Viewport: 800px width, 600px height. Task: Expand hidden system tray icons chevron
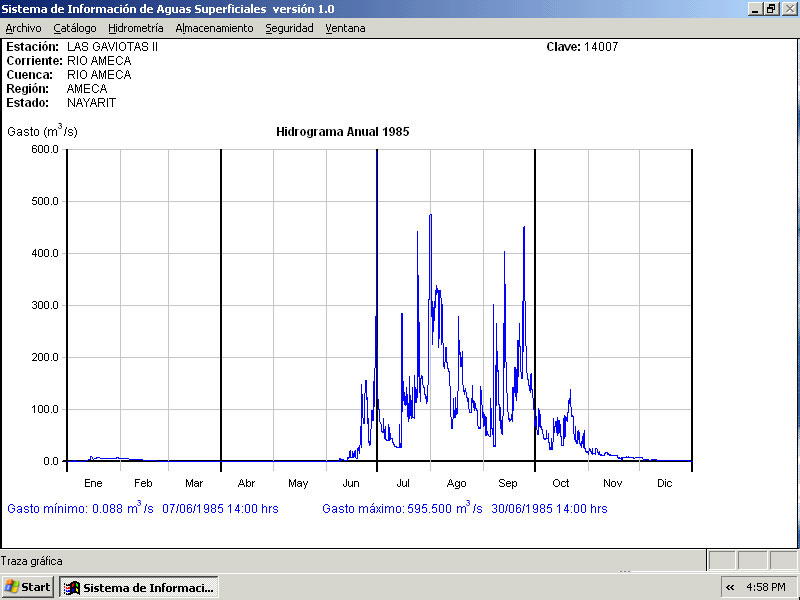coord(730,587)
